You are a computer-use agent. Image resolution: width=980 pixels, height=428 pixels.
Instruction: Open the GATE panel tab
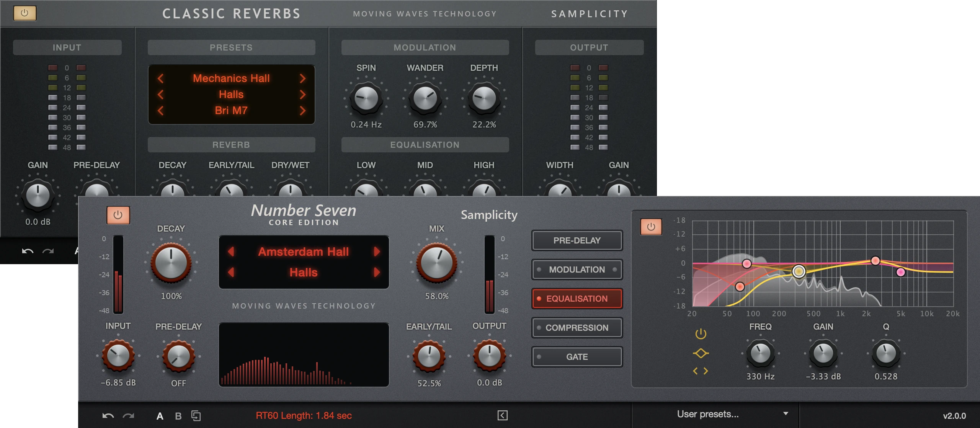pyautogui.click(x=577, y=357)
